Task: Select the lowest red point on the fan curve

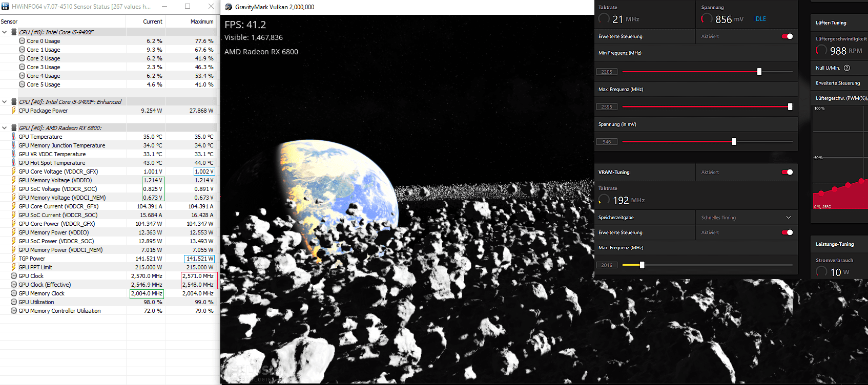Action: click(821, 194)
